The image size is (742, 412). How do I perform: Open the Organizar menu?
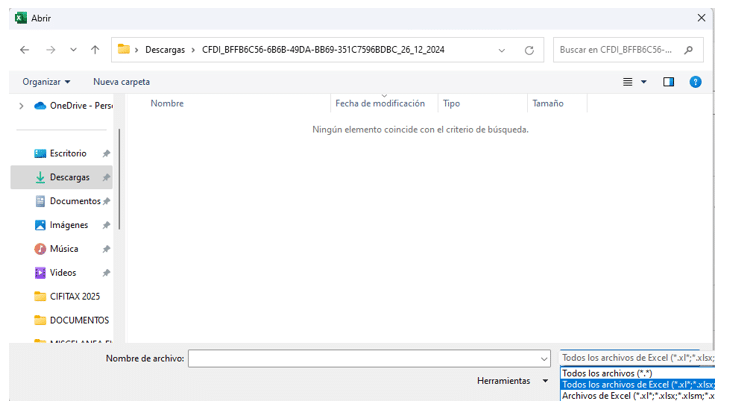pyautogui.click(x=46, y=82)
